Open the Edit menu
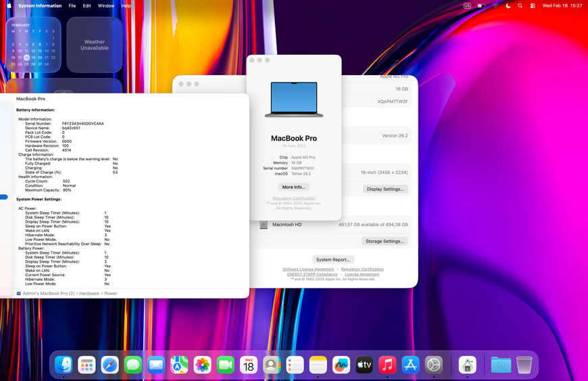This screenshot has height=381, width=588. (x=87, y=5)
